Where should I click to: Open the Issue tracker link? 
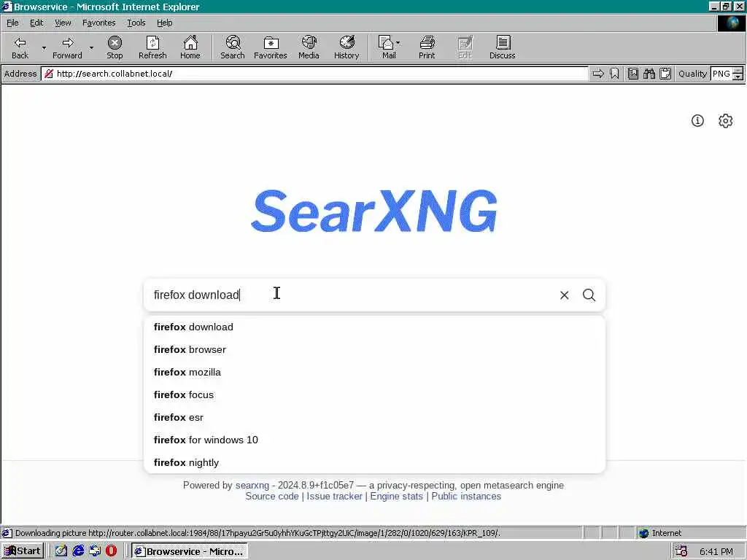[x=334, y=496]
